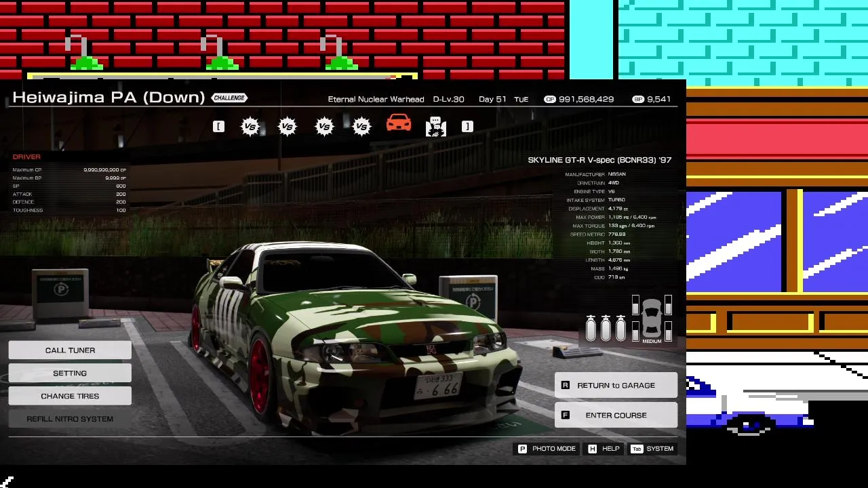Open the chat conversation tab icon
Image resolution: width=868 pixels, height=488 pixels.
pyautogui.click(x=435, y=127)
